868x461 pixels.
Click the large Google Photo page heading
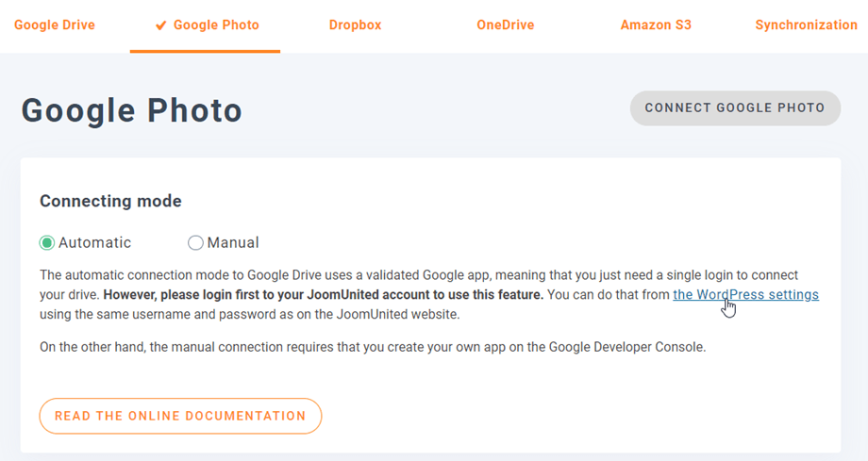point(132,111)
